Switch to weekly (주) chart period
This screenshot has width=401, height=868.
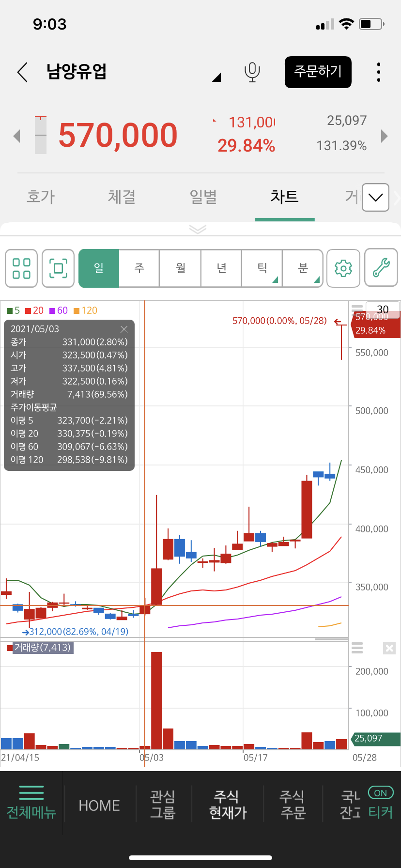[139, 268]
